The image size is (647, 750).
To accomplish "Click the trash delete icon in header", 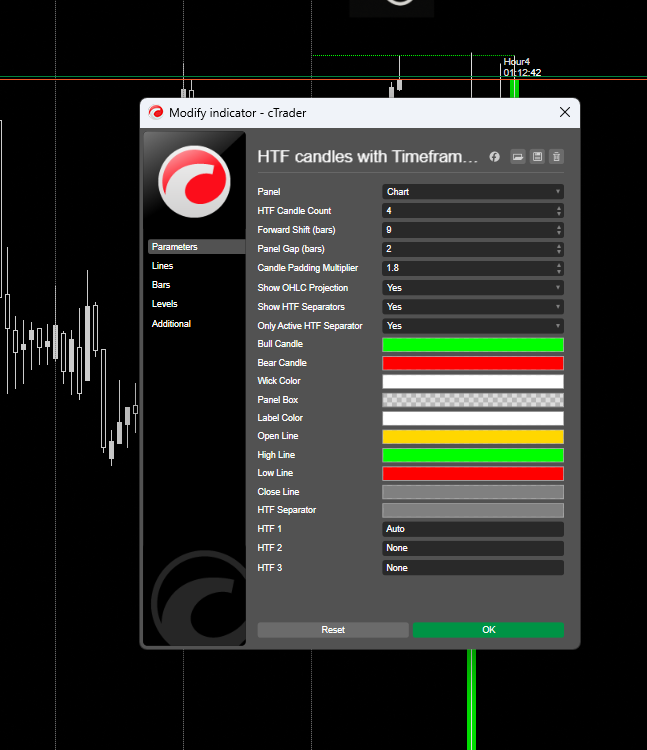I will pos(557,156).
